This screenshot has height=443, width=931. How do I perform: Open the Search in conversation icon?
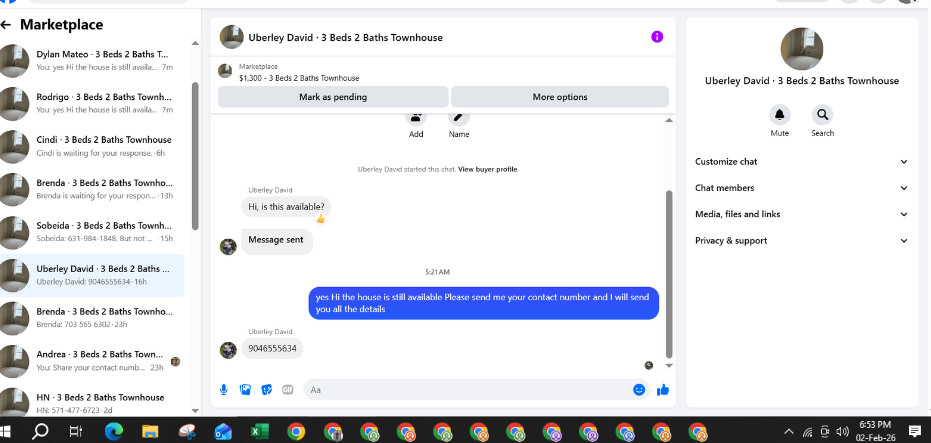click(x=822, y=115)
